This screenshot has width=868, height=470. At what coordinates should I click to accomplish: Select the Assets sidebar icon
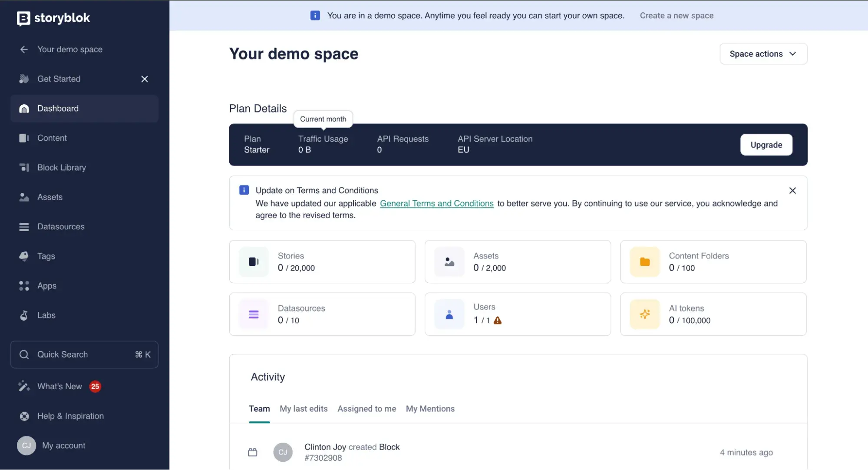tap(24, 197)
